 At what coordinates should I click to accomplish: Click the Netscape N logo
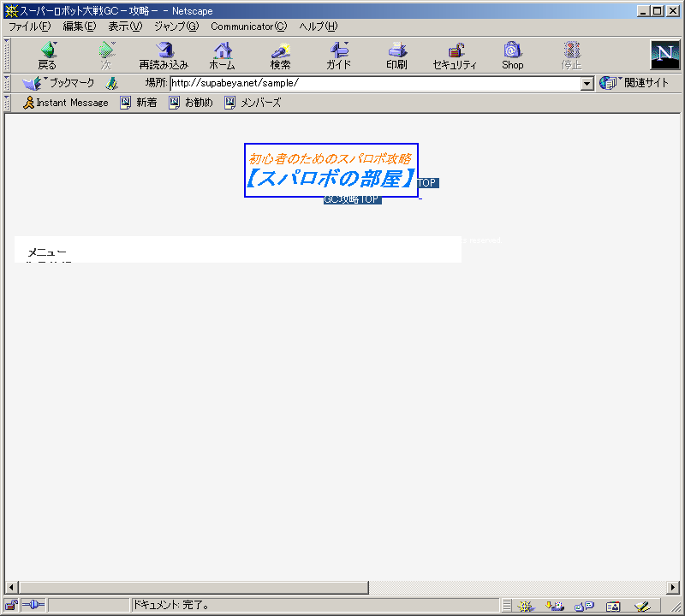click(665, 55)
